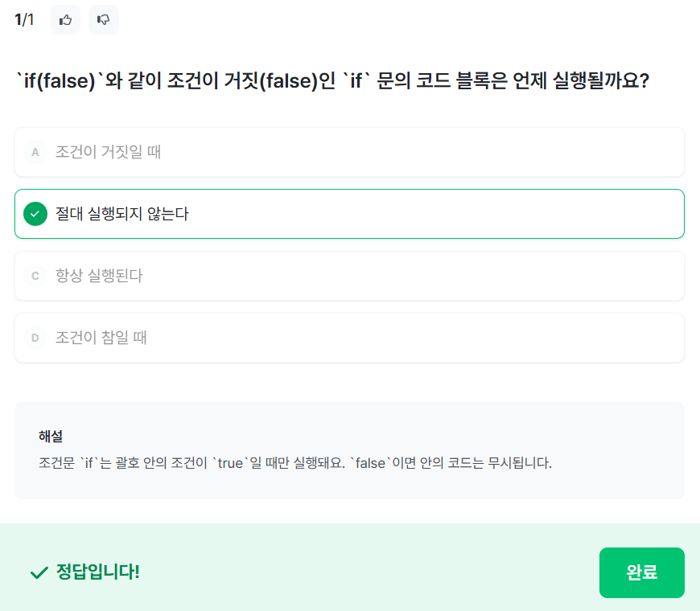
Task: Click the 해설 heading
Action: pyautogui.click(x=51, y=437)
